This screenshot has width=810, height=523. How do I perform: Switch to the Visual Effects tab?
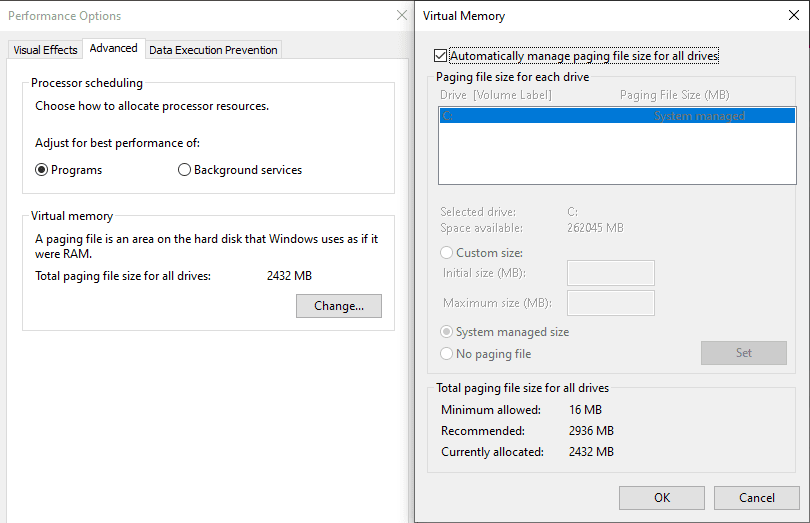[x=45, y=50]
